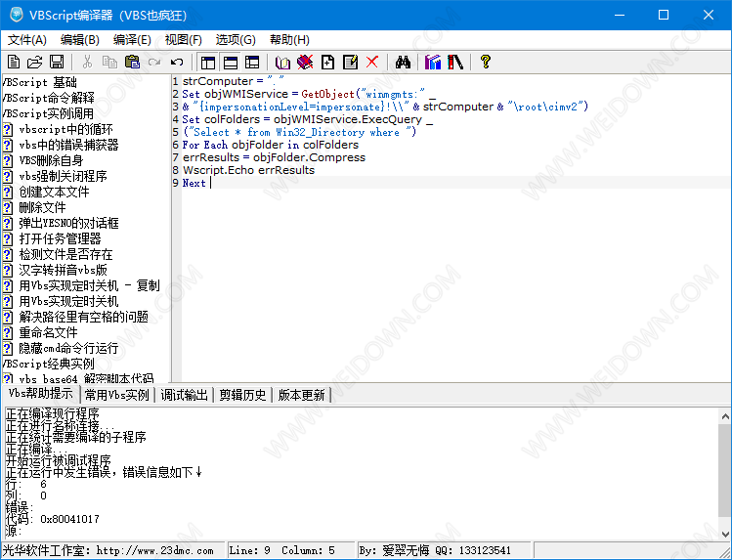Select vbscript中的循环 in tree
The height and width of the screenshot is (560, 732).
pyautogui.click(x=65, y=129)
